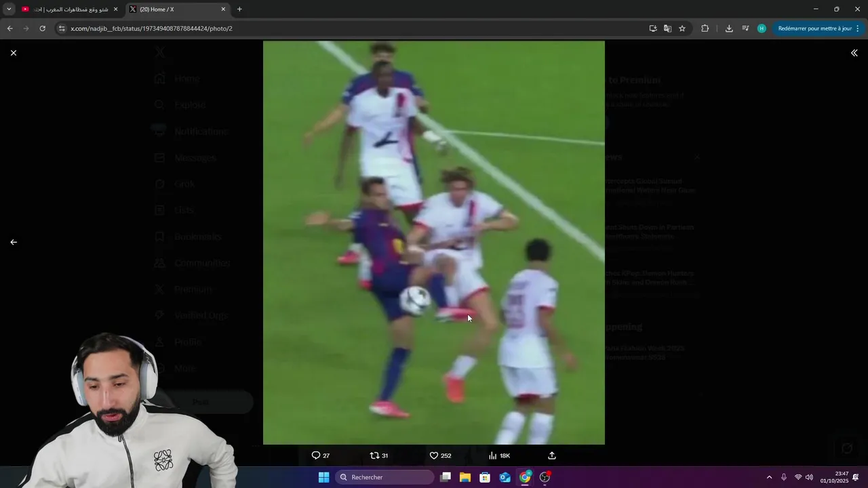
Task: Open a new browser tab
Action: tap(239, 9)
